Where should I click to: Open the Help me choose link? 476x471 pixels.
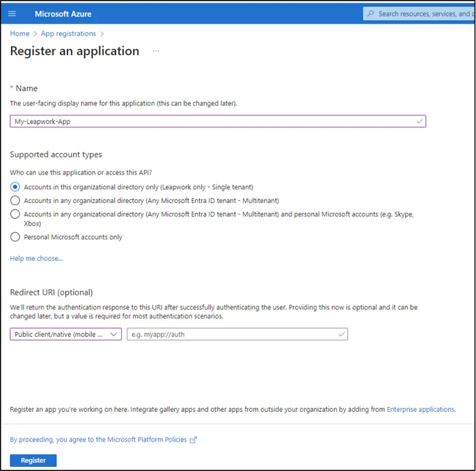[36, 259]
